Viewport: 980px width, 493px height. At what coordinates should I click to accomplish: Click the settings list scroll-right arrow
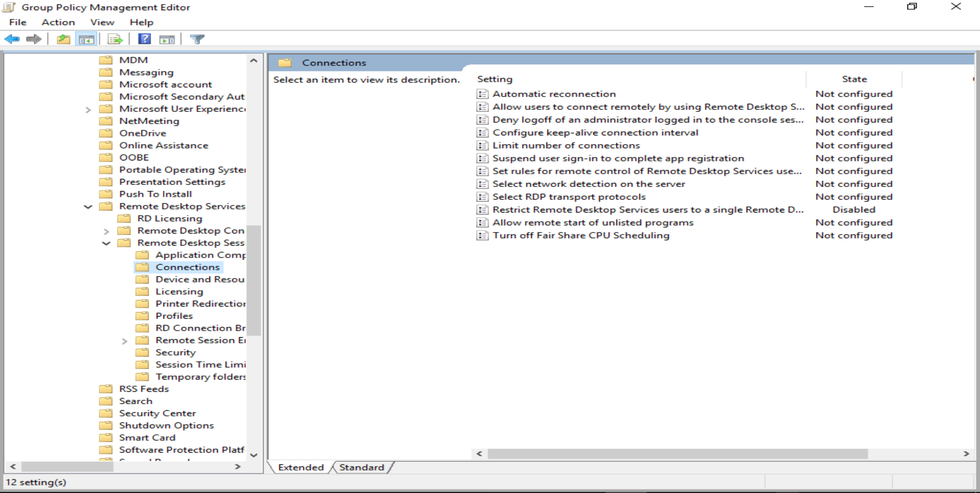966,454
